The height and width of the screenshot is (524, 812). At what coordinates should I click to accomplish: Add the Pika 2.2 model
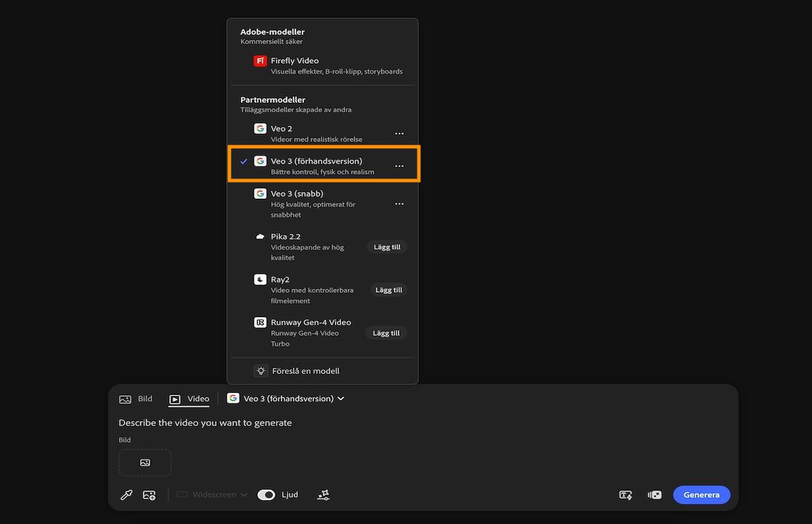click(387, 247)
